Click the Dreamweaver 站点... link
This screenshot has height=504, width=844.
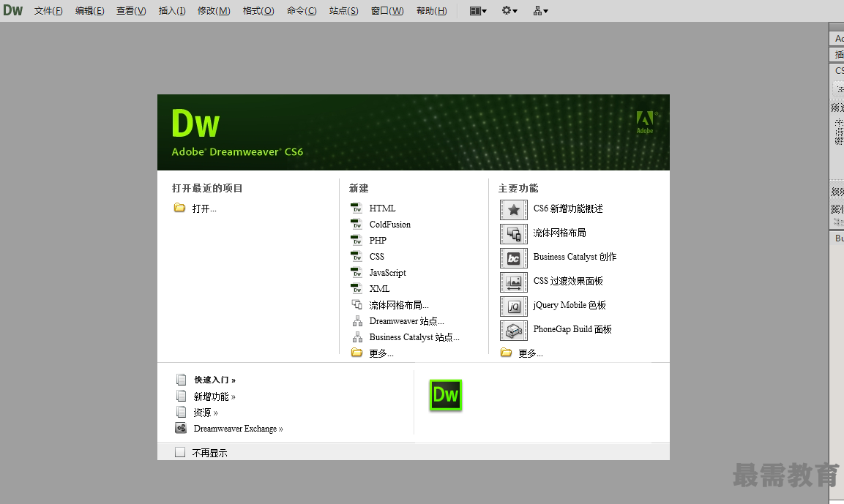(x=407, y=321)
